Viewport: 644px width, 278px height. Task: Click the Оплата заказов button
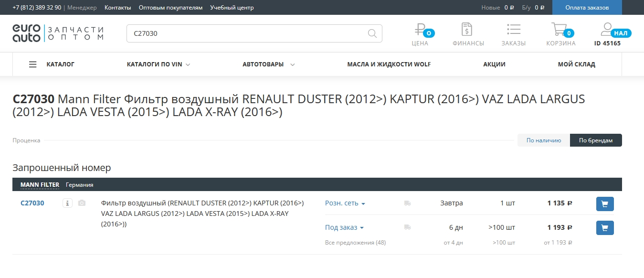pyautogui.click(x=587, y=8)
